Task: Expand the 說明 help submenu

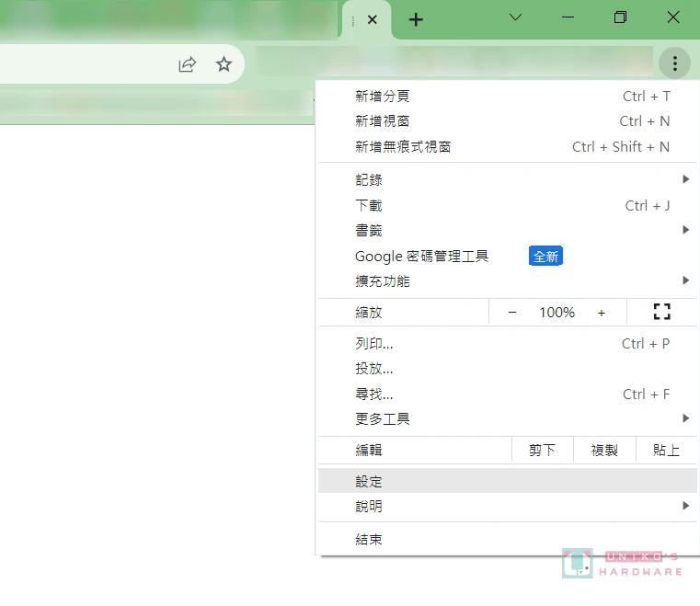Action: point(508,506)
